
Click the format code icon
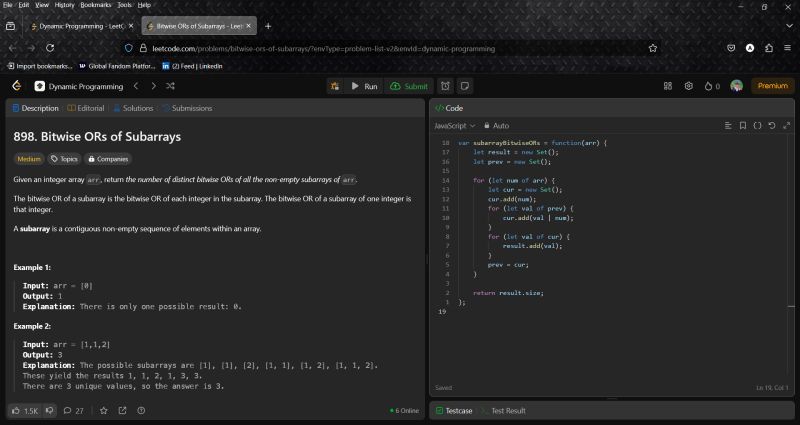pyautogui.click(x=728, y=126)
